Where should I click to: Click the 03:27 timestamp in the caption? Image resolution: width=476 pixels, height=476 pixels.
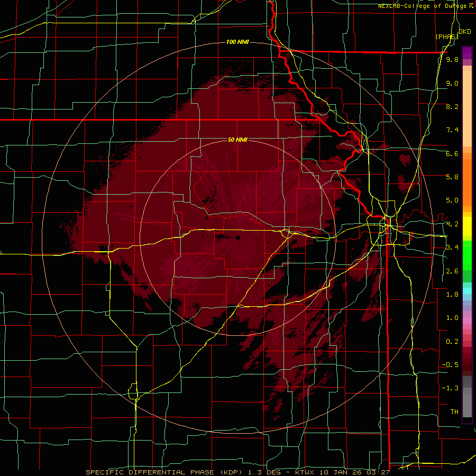pos(378,472)
